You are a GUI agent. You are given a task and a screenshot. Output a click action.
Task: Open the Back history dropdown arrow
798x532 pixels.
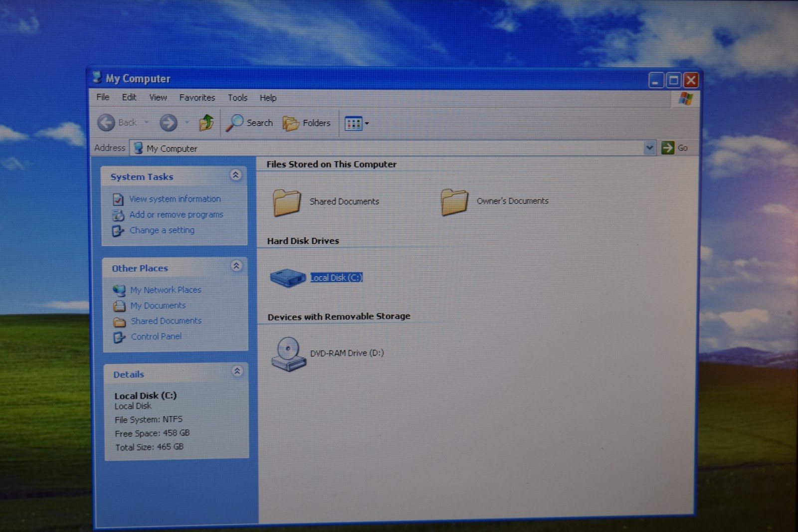(147, 122)
